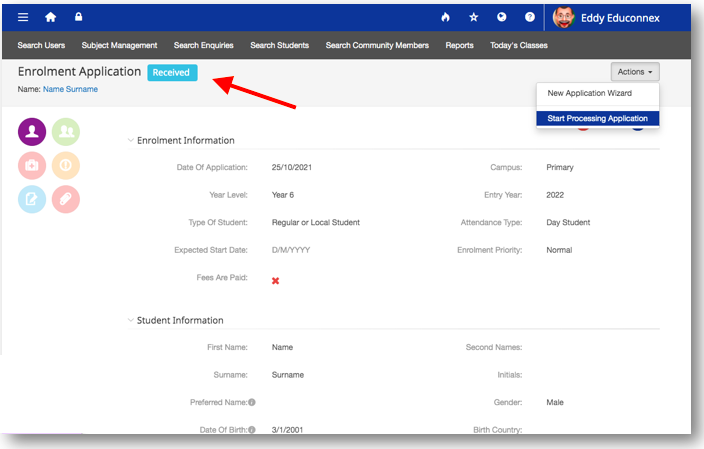Open Search Community Members
Screen dimensions: 704x449
(x=377, y=45)
